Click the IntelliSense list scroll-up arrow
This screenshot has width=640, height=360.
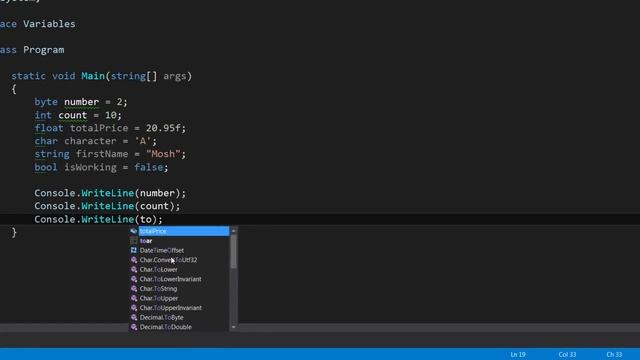click(x=233, y=231)
